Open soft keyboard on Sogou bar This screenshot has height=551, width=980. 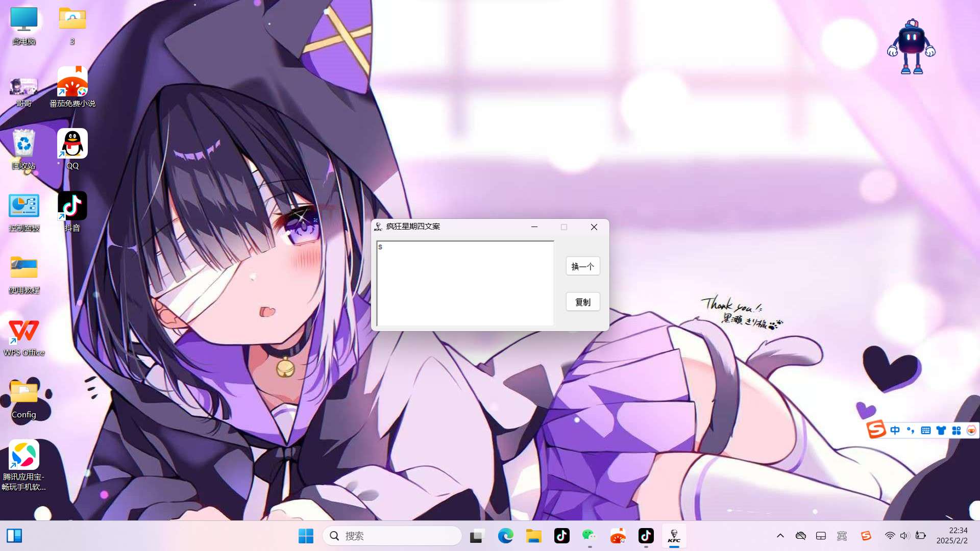[x=926, y=431]
